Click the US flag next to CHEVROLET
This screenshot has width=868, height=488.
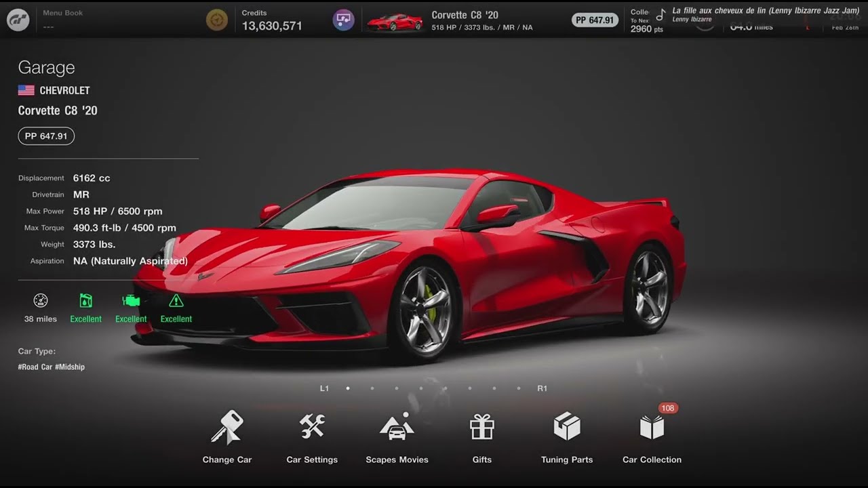[26, 90]
